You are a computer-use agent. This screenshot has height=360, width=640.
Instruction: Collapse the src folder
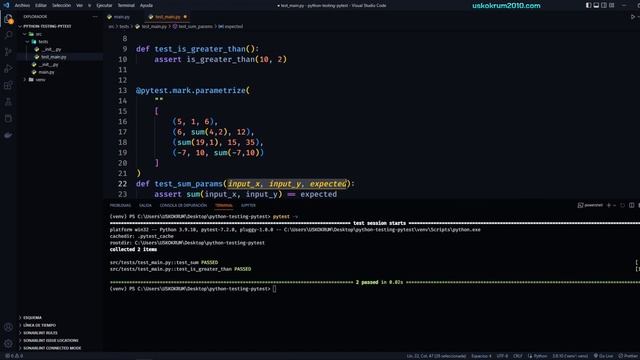tap(25, 34)
